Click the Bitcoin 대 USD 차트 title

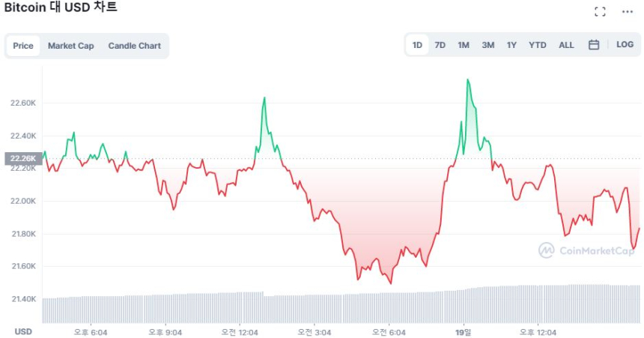coord(61,8)
